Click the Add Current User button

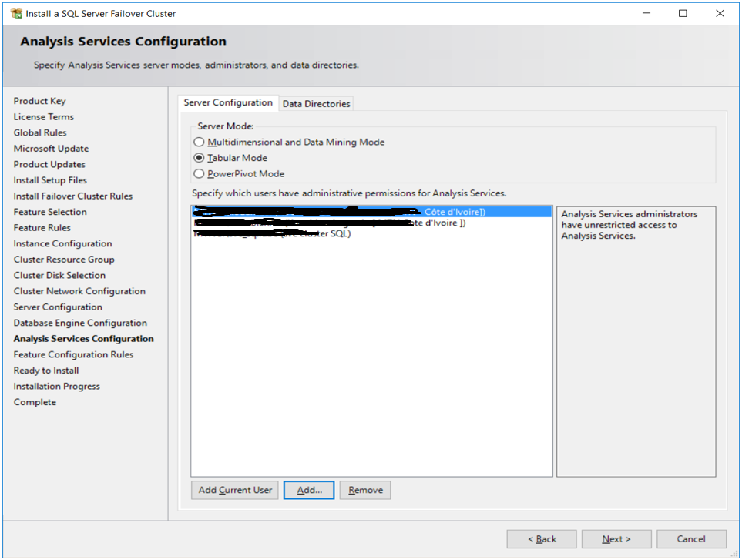[235, 490]
